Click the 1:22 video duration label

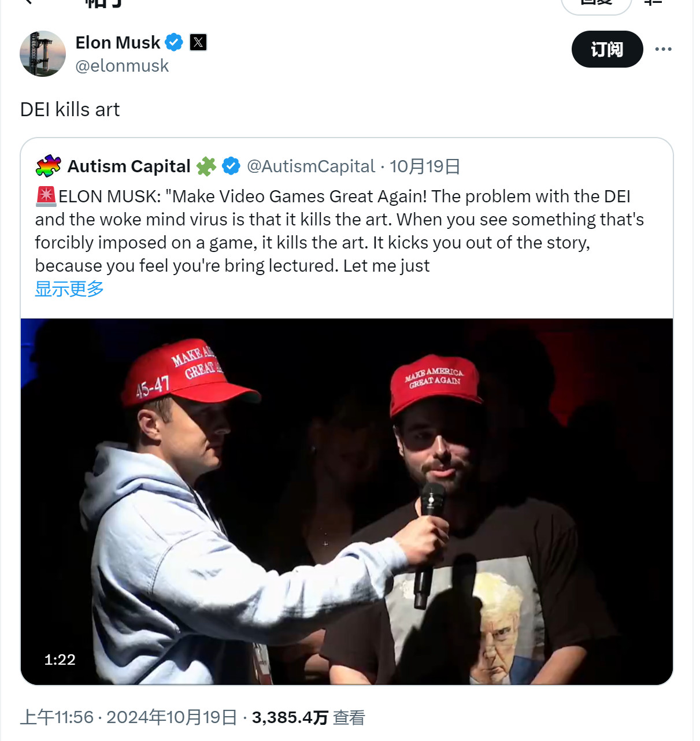click(x=60, y=660)
